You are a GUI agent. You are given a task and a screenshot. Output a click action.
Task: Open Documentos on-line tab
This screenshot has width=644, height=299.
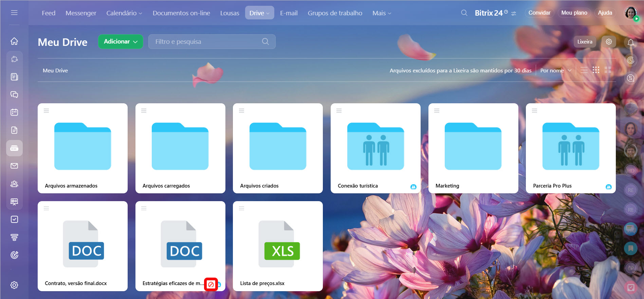coord(181,13)
